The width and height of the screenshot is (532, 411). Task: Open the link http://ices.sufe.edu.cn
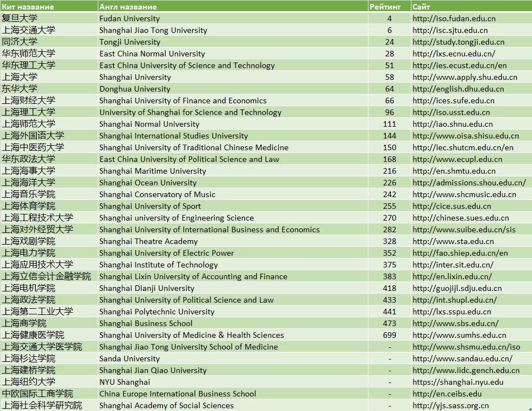click(453, 101)
